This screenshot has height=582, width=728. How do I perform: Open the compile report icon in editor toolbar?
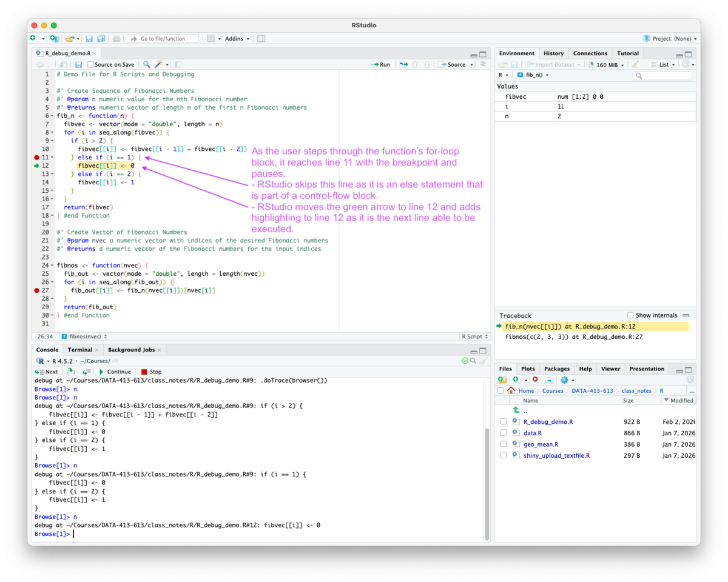tap(178, 64)
